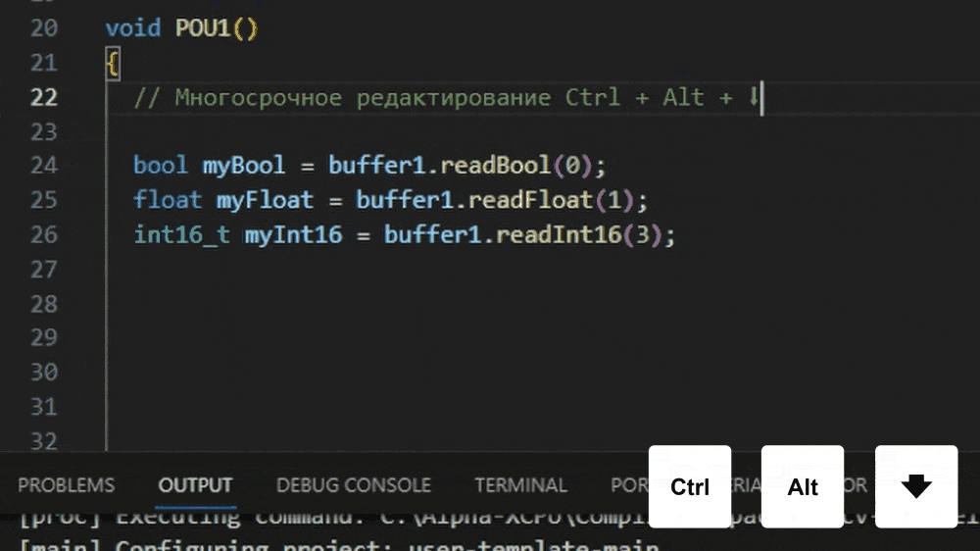Click line number 25 in gutter
980x551 pixels.
tap(44, 200)
